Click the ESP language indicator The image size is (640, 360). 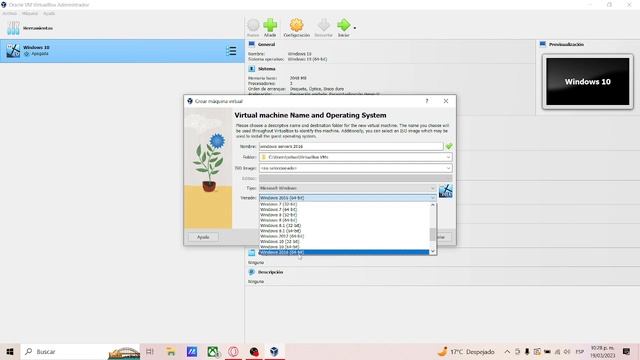[580, 351]
